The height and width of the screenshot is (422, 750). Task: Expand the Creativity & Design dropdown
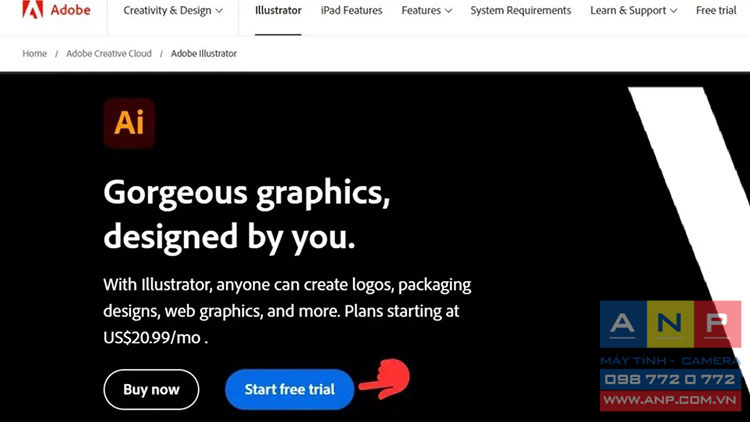(173, 10)
